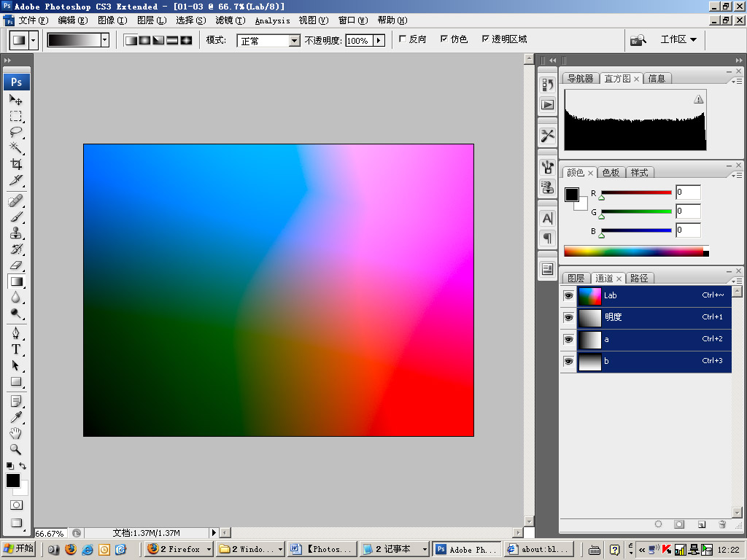Image resolution: width=747 pixels, height=560 pixels.
Task: Select the Clone Stamp tool
Action: pyautogui.click(x=16, y=233)
